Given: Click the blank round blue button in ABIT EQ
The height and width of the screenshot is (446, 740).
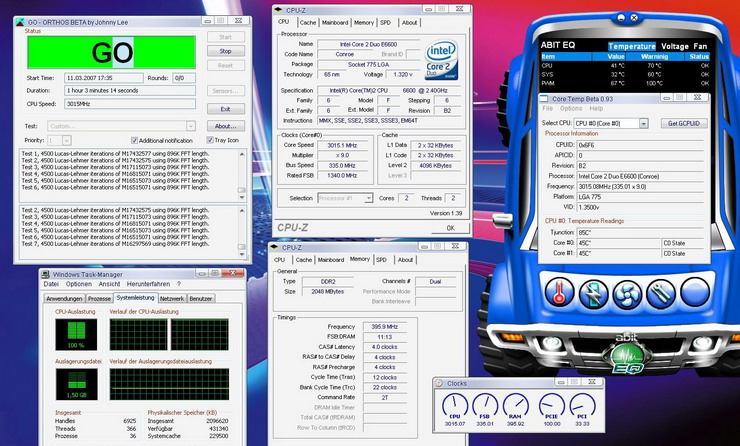Looking at the screenshot, I should click(x=695, y=292).
